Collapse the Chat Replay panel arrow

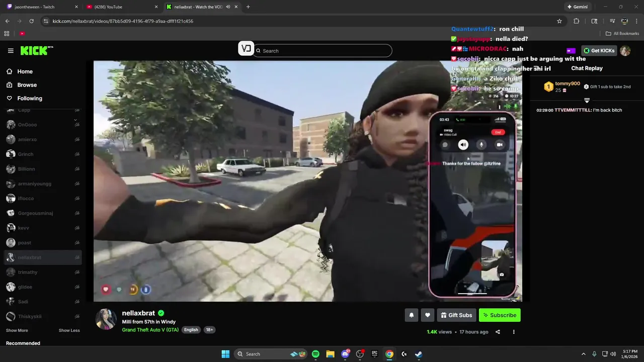[536, 68]
